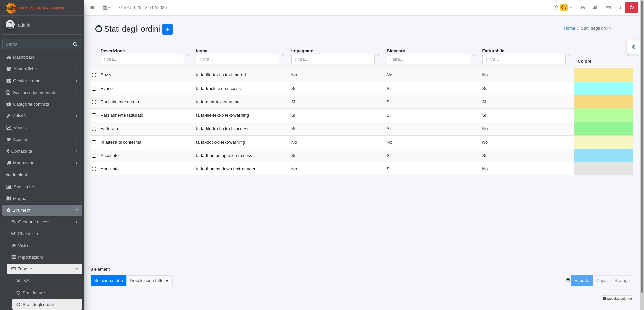Open the notifications bell icon
Image resolution: width=644 pixels, height=310 pixels.
coord(556,7)
